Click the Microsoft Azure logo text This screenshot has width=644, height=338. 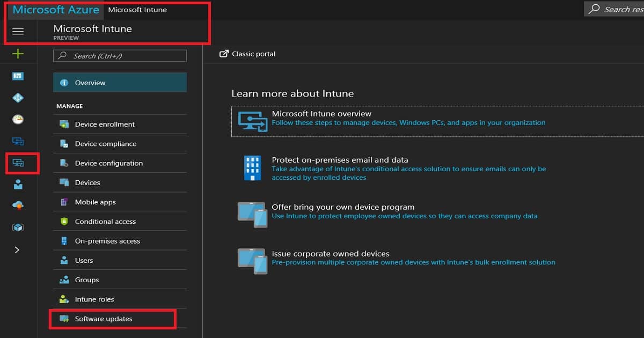(x=55, y=10)
